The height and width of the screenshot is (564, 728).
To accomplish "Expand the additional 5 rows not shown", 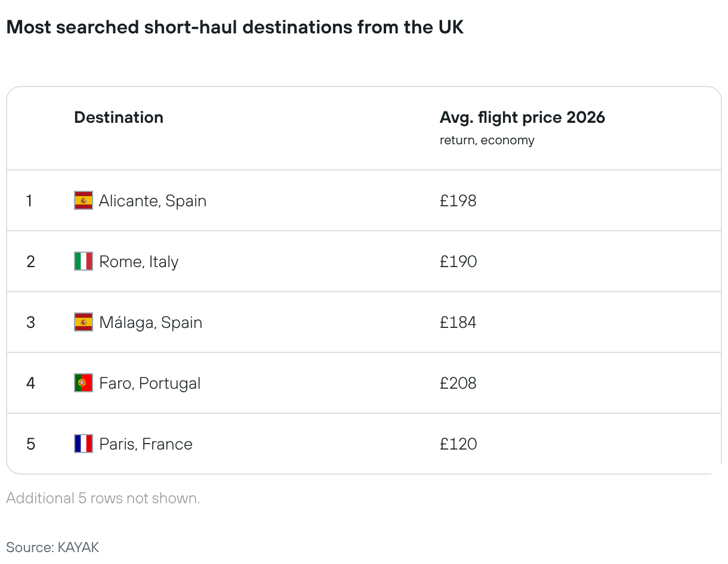I will click(103, 498).
